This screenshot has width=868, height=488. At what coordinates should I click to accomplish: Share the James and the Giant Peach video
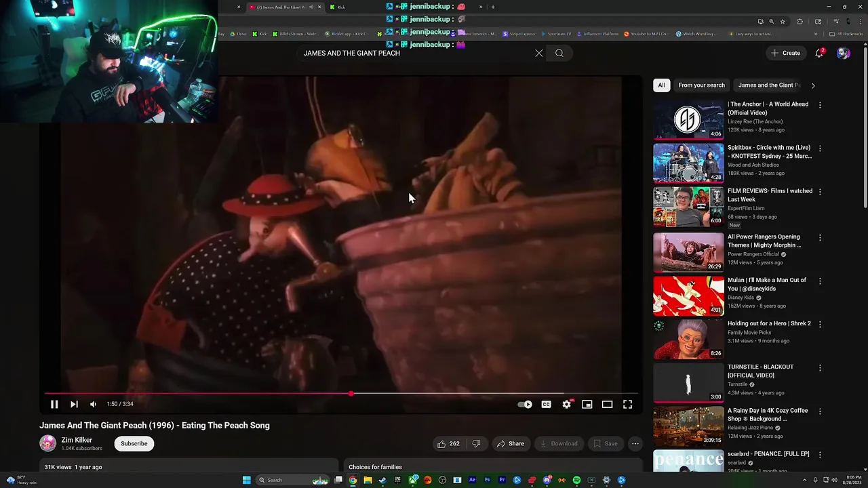511,444
